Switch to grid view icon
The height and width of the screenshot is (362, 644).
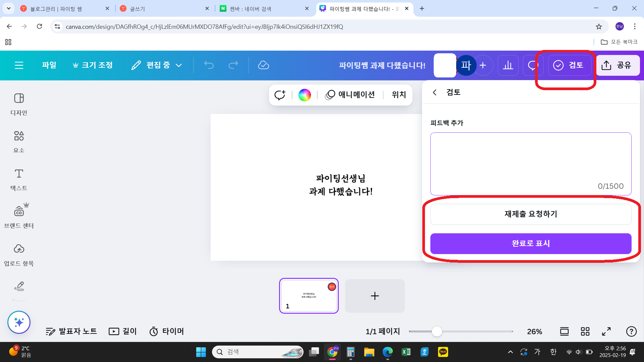tap(585, 331)
